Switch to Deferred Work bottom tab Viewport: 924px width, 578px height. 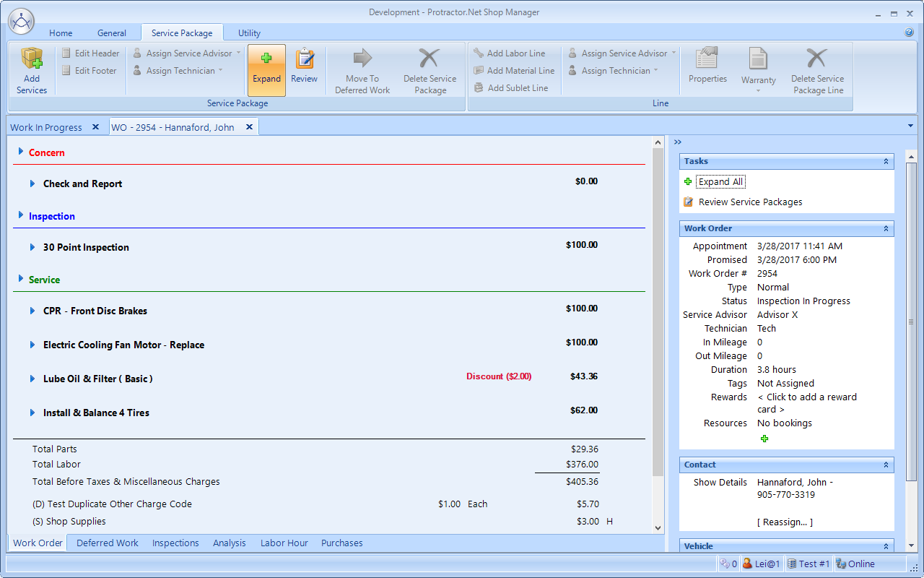pos(108,543)
